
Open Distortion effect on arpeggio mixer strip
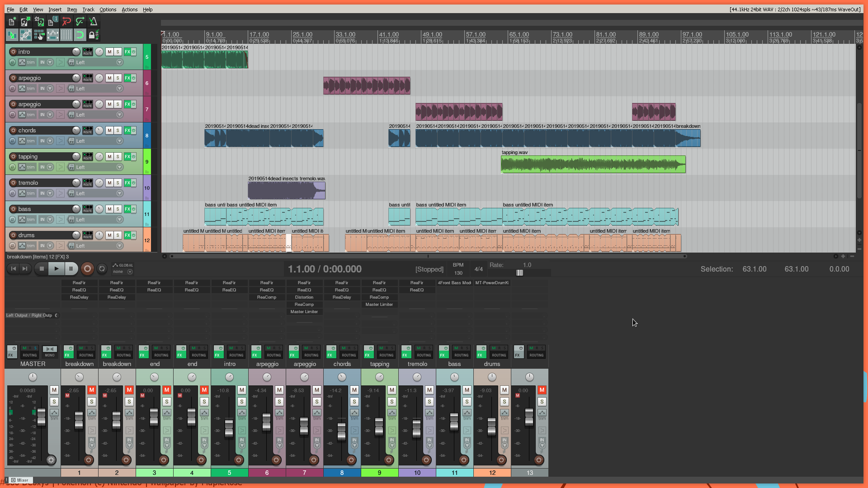point(304,297)
